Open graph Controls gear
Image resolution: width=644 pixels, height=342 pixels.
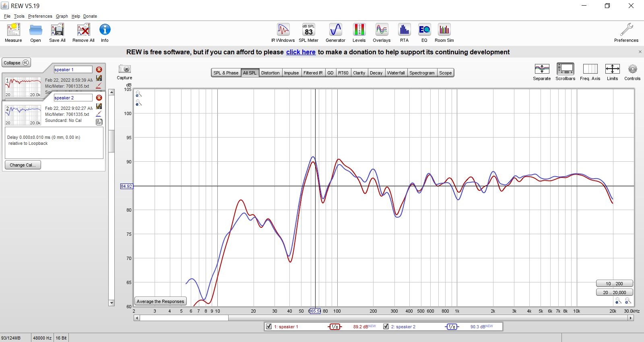coord(632,72)
